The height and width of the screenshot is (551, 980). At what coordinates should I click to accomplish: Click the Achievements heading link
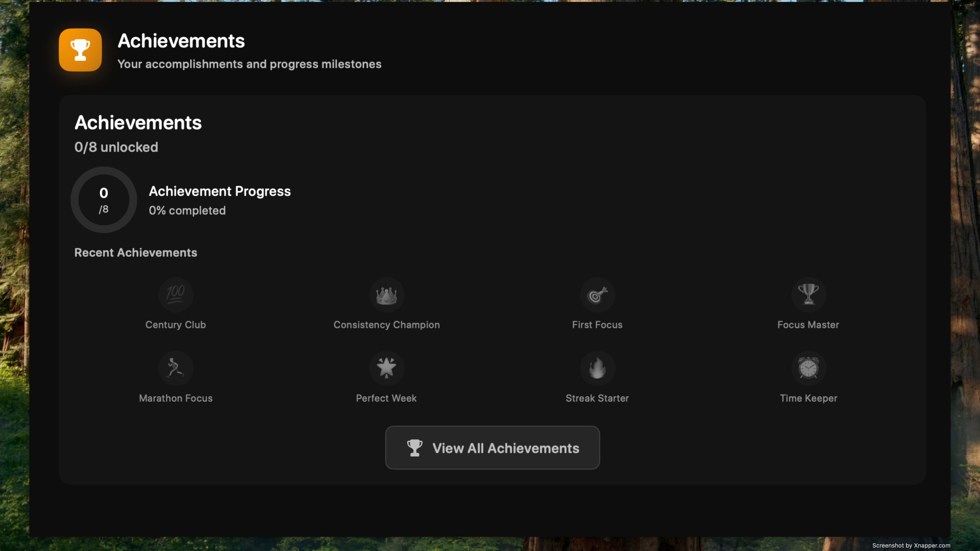138,122
